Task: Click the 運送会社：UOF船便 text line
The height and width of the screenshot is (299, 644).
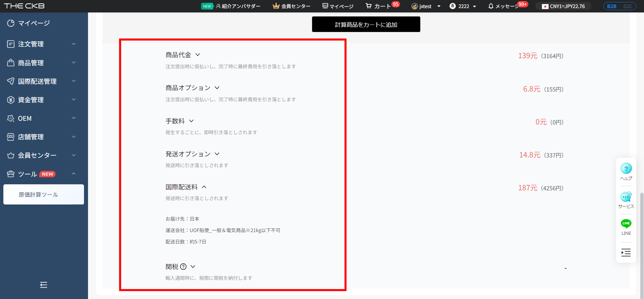Action: point(223,230)
